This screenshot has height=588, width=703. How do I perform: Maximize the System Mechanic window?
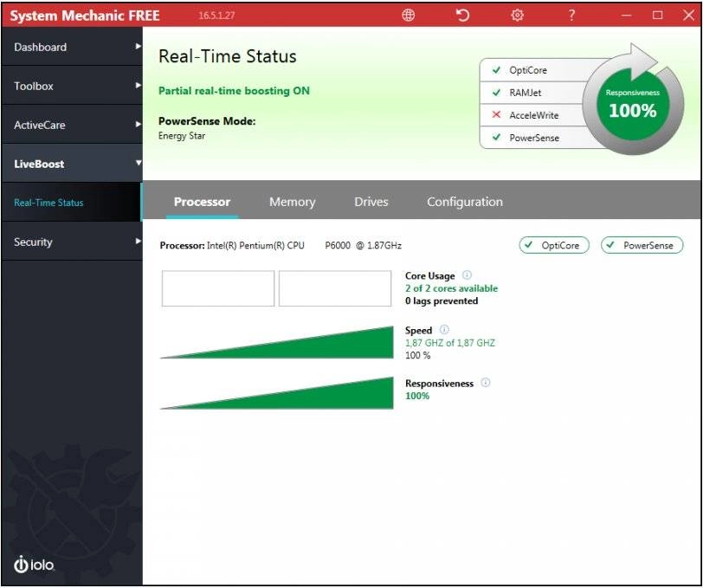coord(657,16)
